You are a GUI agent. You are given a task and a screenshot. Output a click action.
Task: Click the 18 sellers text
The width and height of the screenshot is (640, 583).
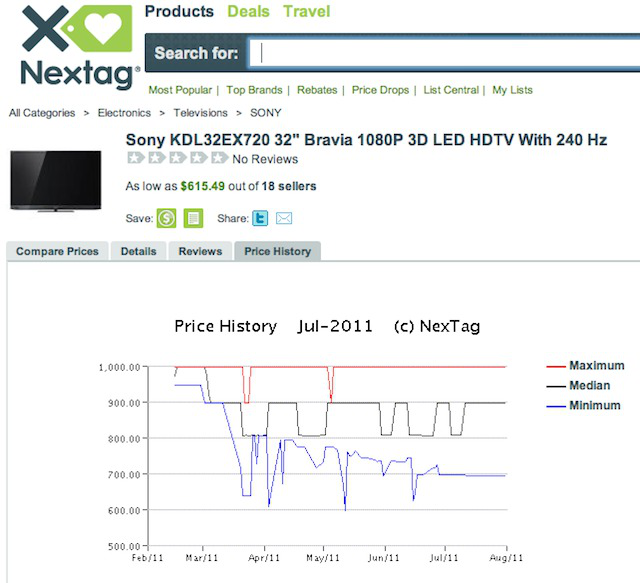point(289,186)
